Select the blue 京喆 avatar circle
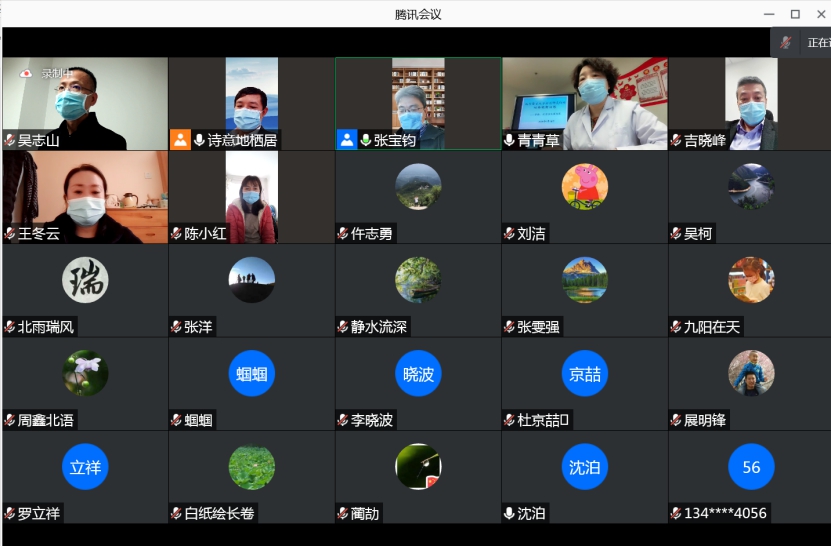 584,374
